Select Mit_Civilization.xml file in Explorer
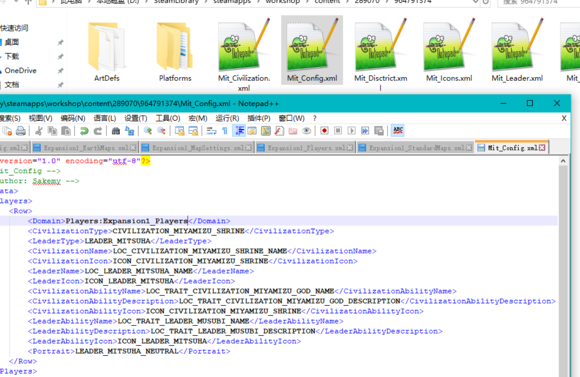 [x=244, y=55]
